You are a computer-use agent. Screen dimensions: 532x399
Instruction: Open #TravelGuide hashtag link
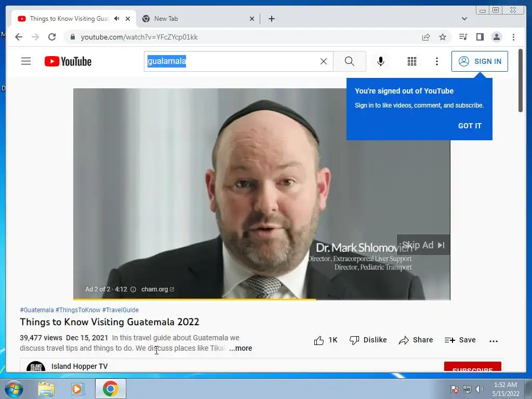point(120,310)
